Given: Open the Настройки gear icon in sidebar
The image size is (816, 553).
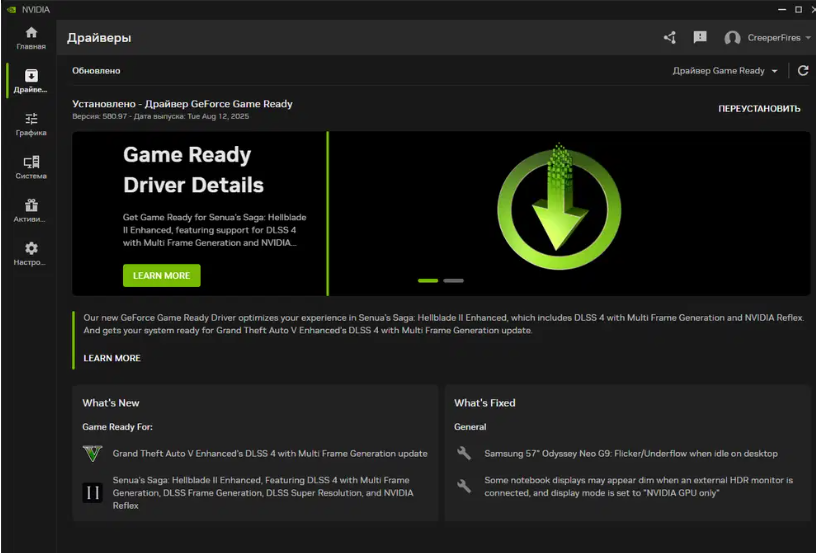Looking at the screenshot, I should pos(31,248).
